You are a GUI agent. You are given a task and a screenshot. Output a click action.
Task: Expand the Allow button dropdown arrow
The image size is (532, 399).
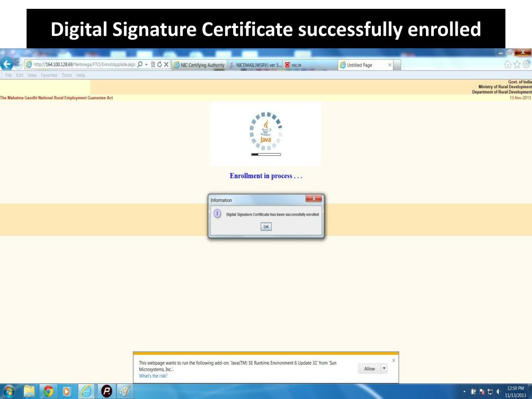click(384, 368)
